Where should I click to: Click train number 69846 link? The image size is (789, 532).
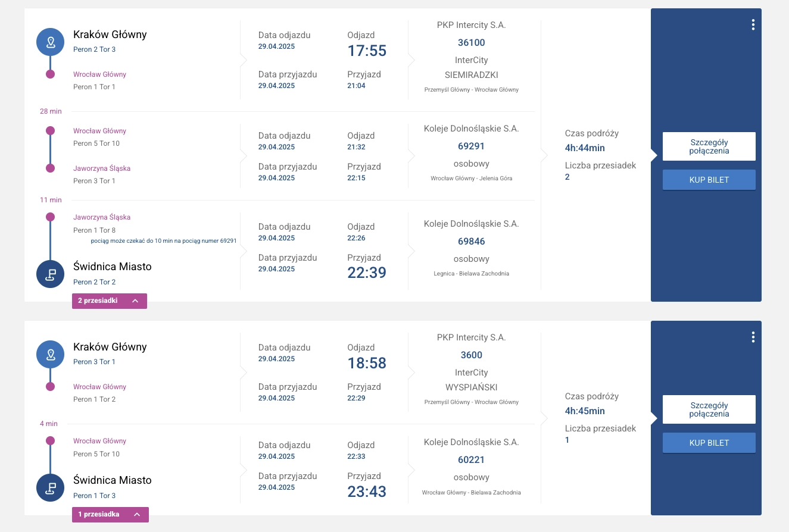pos(471,242)
